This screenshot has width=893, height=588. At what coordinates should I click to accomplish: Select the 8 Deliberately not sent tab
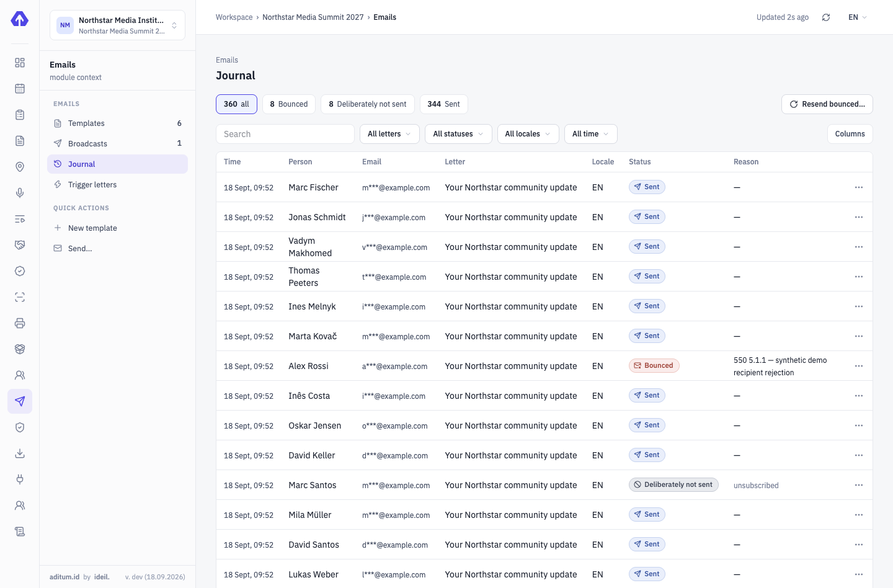click(368, 104)
